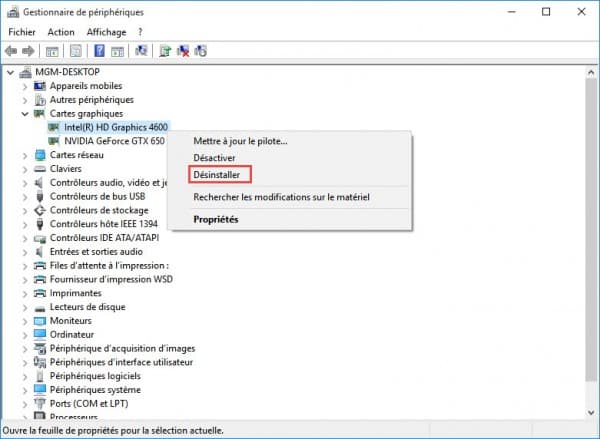The width and height of the screenshot is (600, 439).
Task: Select Périphériques d'interface utilisateur row
Action: pos(121,362)
